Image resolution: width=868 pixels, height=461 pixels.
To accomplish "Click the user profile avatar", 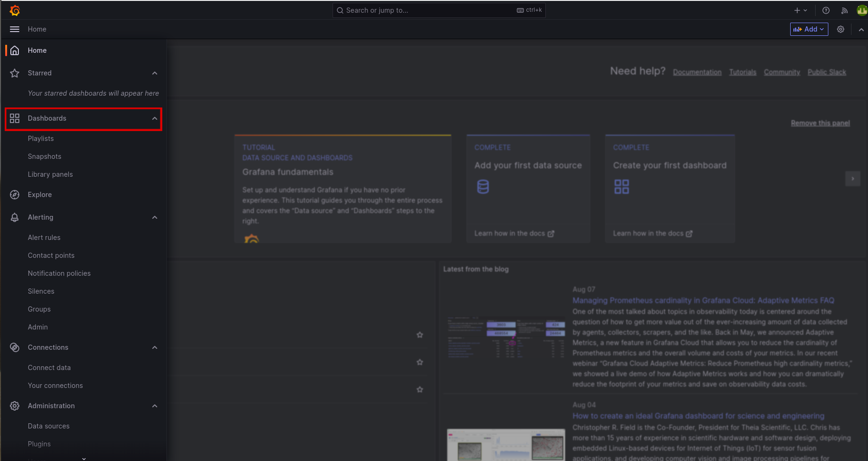I will click(x=861, y=10).
